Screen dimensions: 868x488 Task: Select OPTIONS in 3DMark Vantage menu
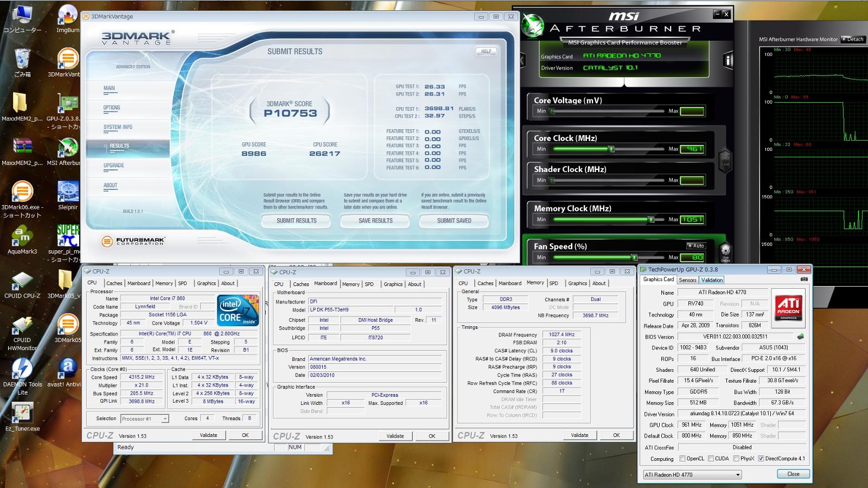(x=112, y=107)
